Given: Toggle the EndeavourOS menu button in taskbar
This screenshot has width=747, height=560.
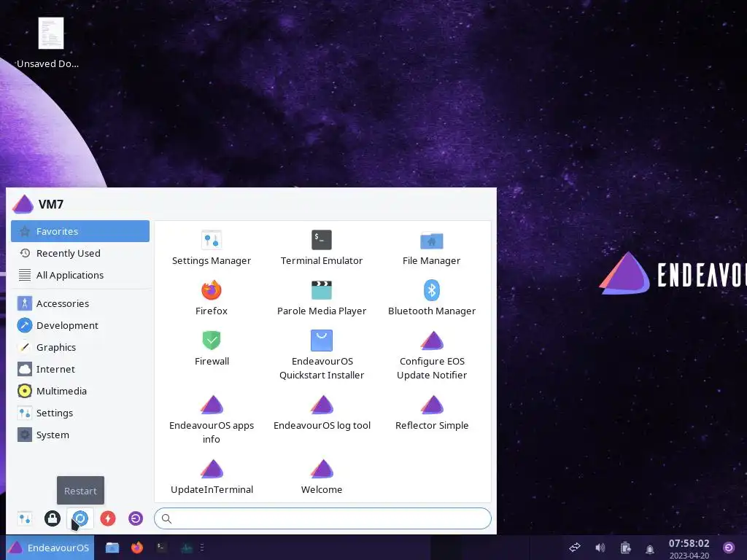Looking at the screenshot, I should pos(50,548).
